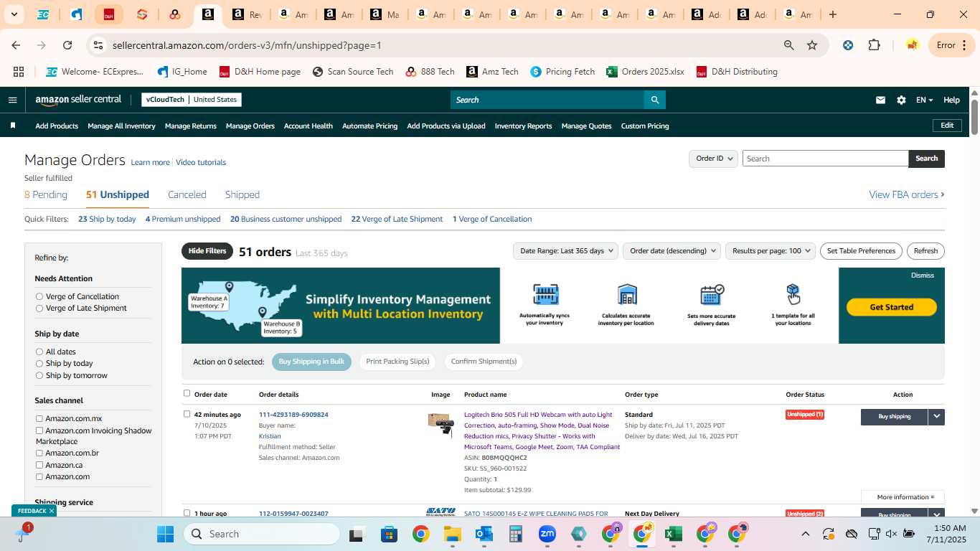Open the EN language dropdown
This screenshot has height=551, width=980.
coord(924,100)
